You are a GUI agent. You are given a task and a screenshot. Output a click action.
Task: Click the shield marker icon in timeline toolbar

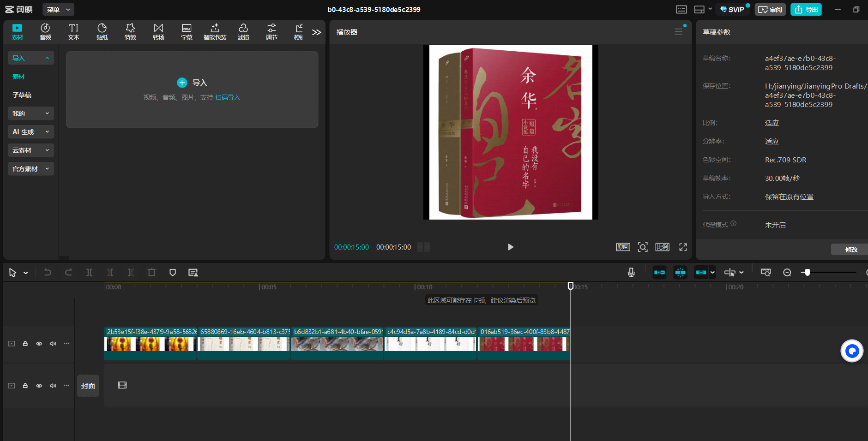click(173, 273)
